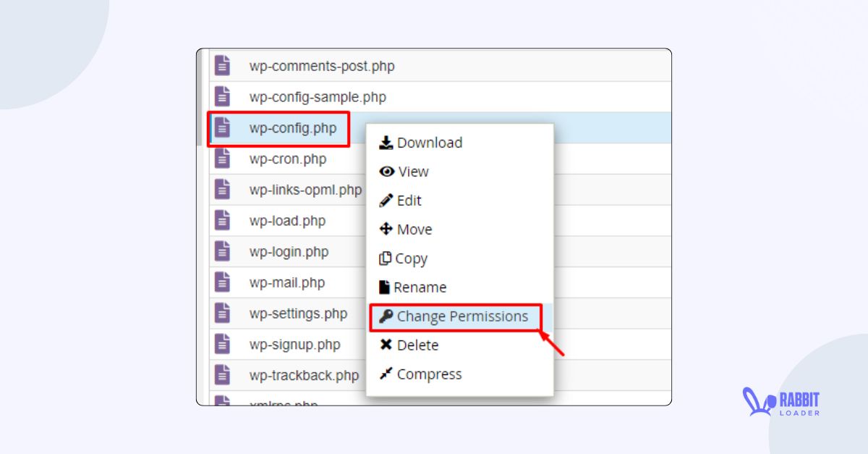The height and width of the screenshot is (454, 868).
Task: Click the download arrow icon beside Download
Action: [x=388, y=143]
